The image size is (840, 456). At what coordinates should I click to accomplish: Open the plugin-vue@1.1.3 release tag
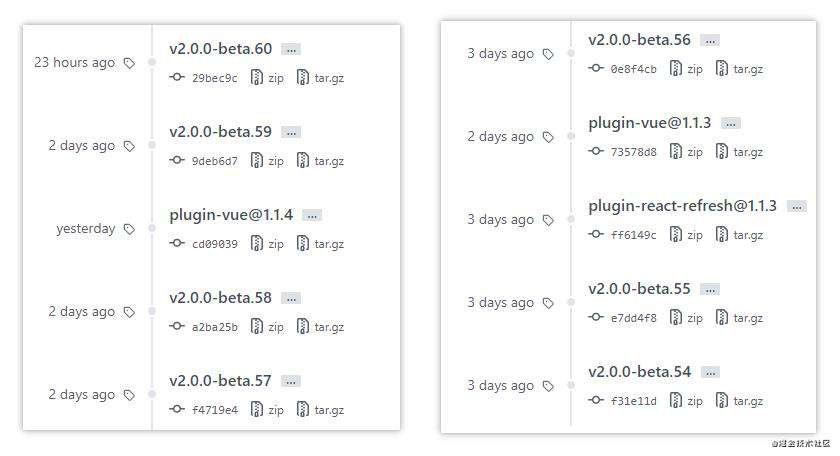(649, 123)
